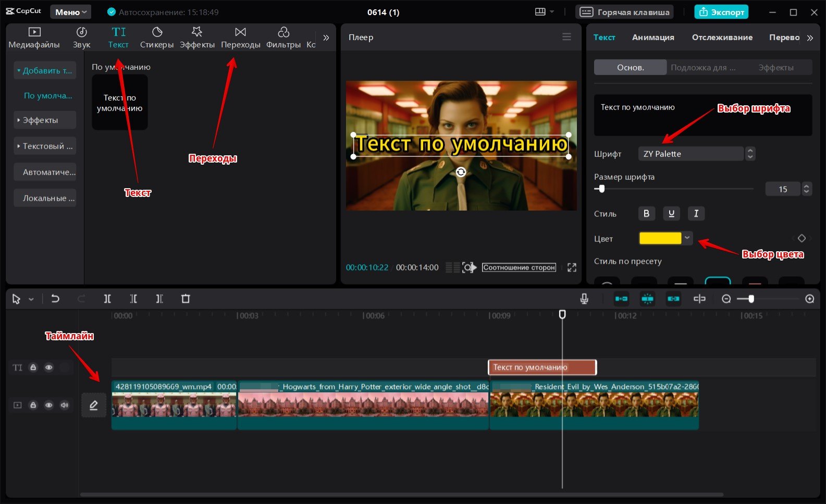The height and width of the screenshot is (504, 826).
Task: Show more tool categories with double chevron
Action: (x=326, y=38)
